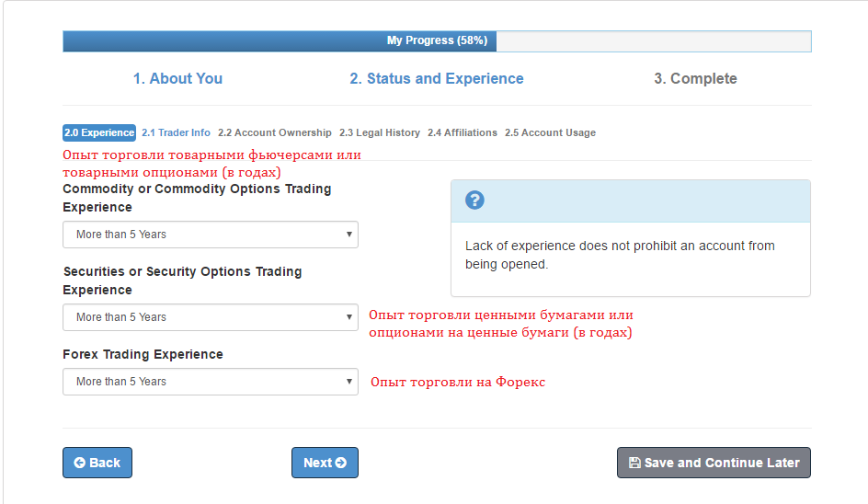Select the 2.4 Affiliations tab
868x504 pixels.
coord(463,132)
